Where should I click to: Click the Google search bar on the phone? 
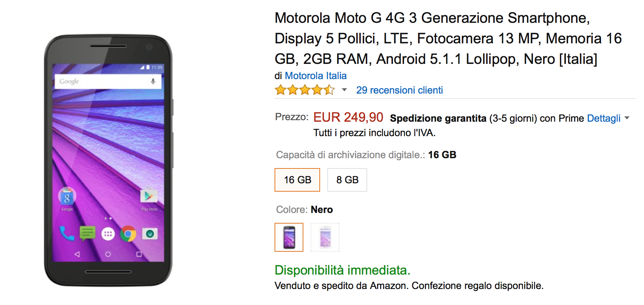tap(103, 81)
